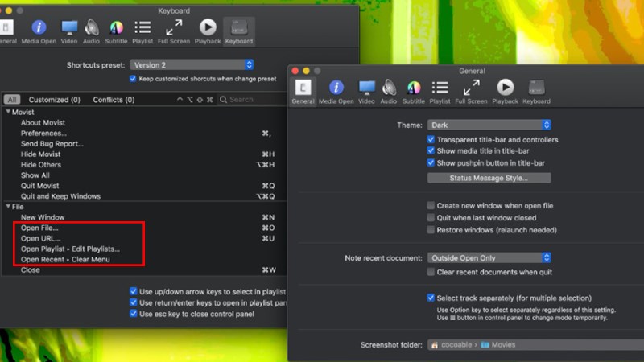Disable Use esc key to close control panel
This screenshot has height=362, width=644.
(134, 314)
